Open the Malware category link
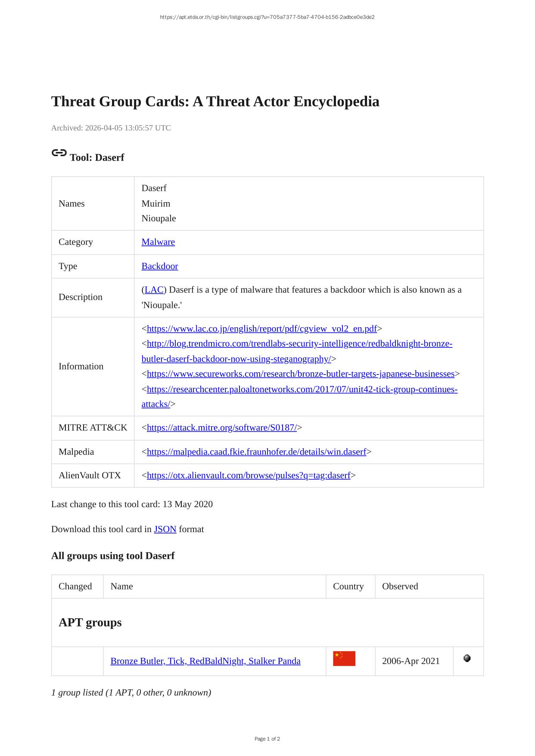The width and height of the screenshot is (535, 756). coord(158,242)
